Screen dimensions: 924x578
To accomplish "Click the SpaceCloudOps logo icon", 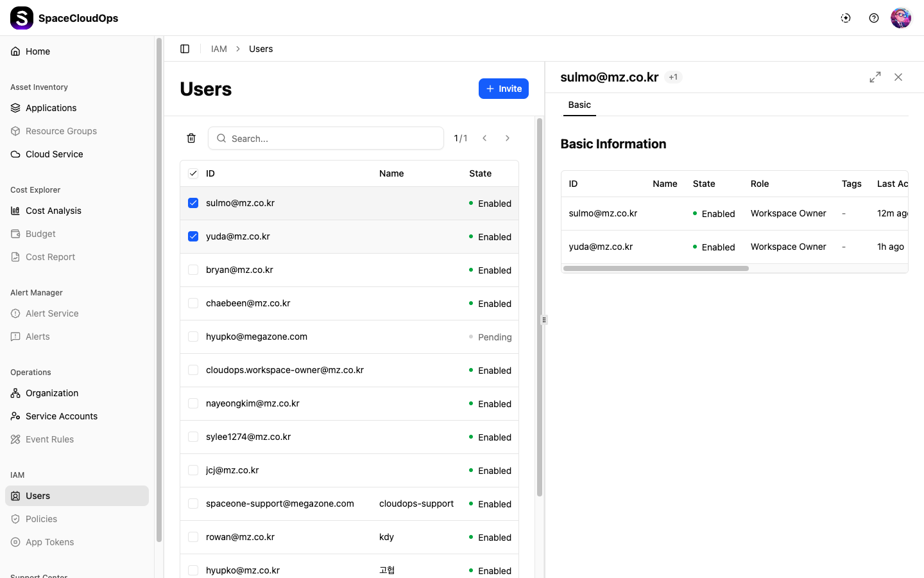I will (22, 18).
